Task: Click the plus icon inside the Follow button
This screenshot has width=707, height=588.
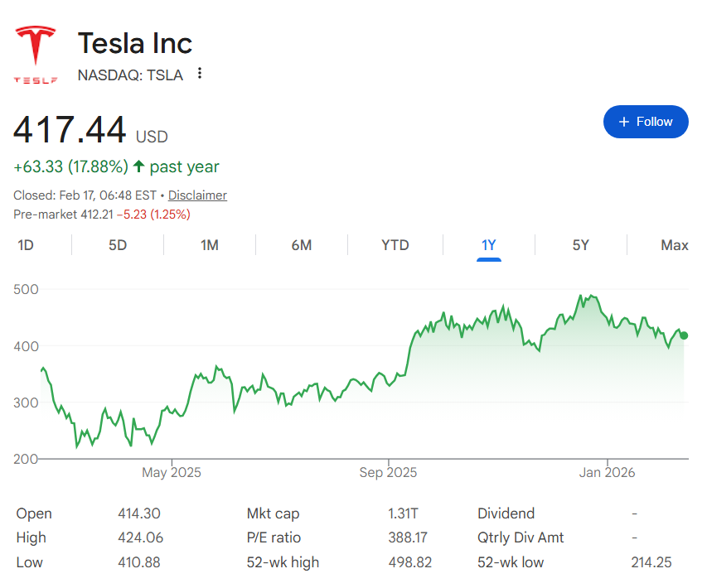Action: (623, 121)
